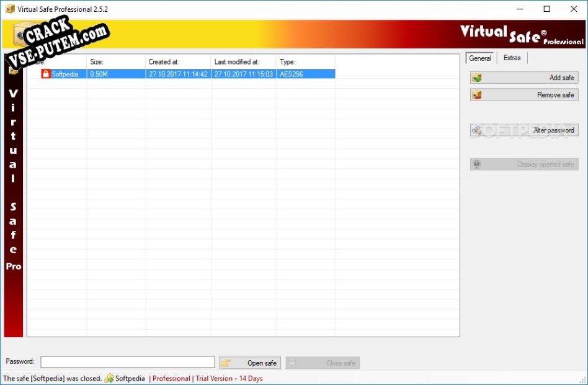The image size is (588, 385).
Task: Click the Professional status bar label
Action: (171, 378)
